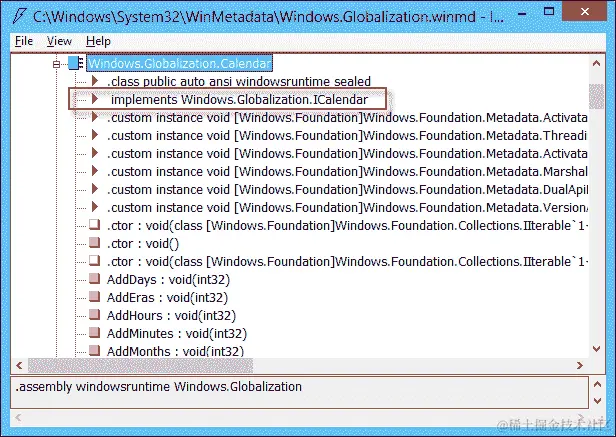
Task: Click the triangle icon beside implements ICalendar
Action: [x=95, y=99]
